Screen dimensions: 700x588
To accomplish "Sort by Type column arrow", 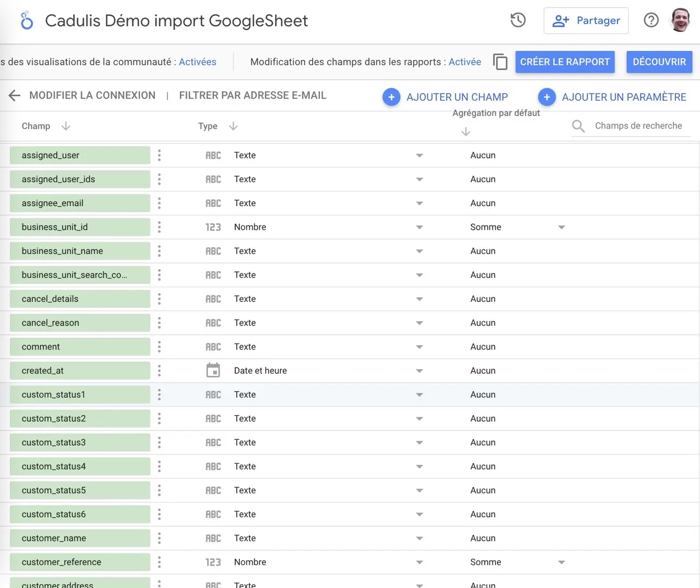I will click(233, 126).
